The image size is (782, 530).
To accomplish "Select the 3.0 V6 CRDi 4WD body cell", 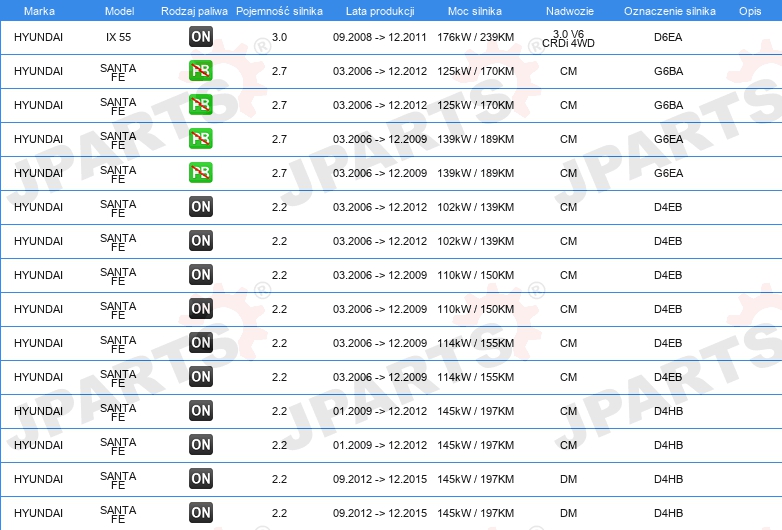I will point(569,38).
